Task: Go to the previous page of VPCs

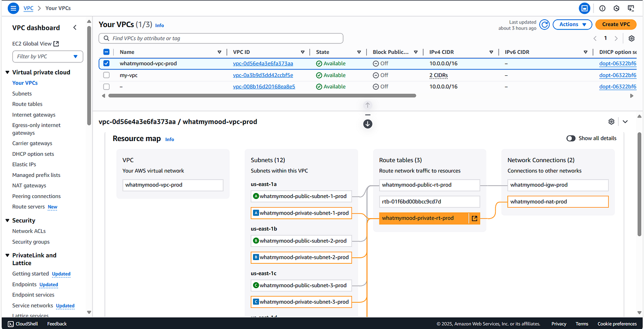Action: tap(595, 38)
